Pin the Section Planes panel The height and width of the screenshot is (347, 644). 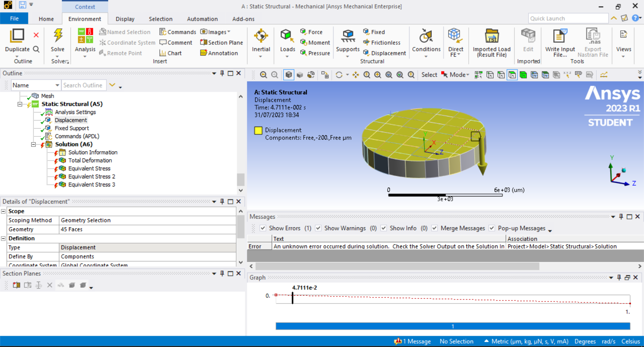[x=222, y=274]
